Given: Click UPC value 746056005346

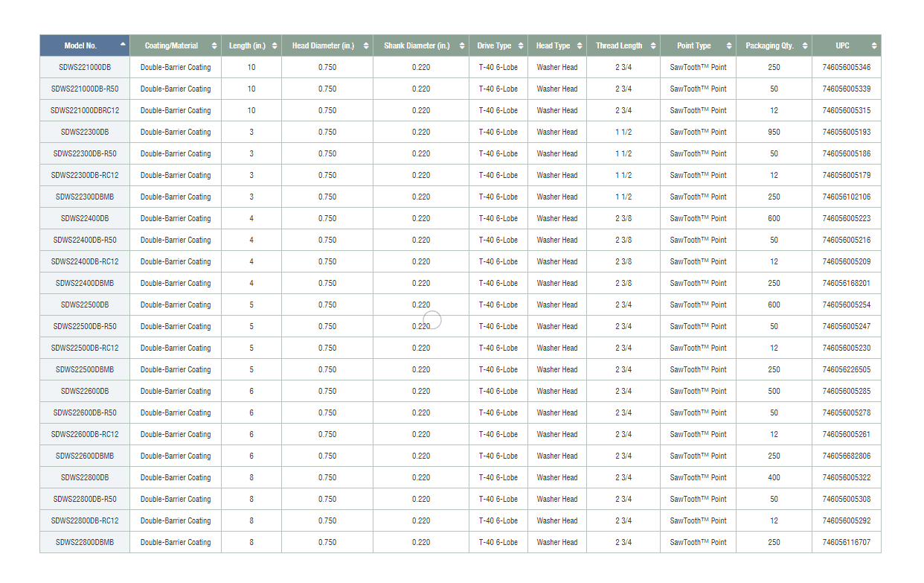Looking at the screenshot, I should [x=846, y=67].
